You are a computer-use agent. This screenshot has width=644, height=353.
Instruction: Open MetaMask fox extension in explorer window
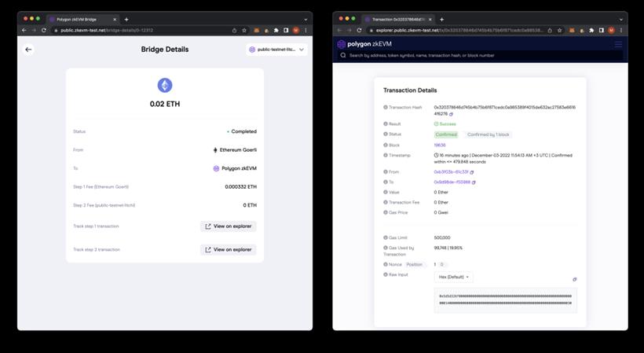572,31
